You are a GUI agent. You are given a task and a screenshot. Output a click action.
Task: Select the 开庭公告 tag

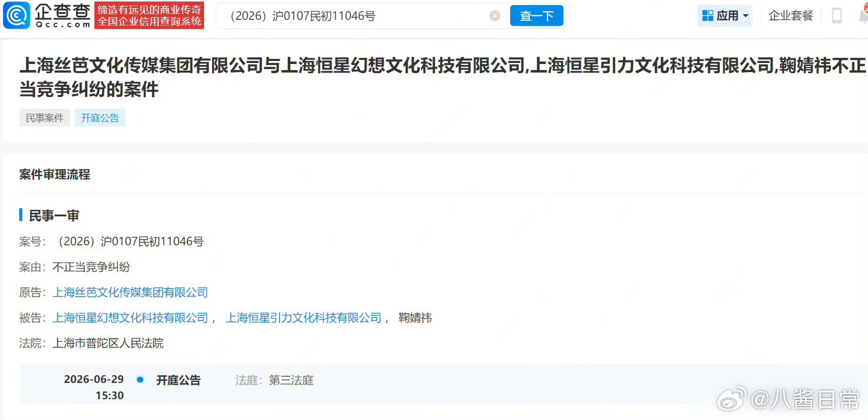point(100,118)
